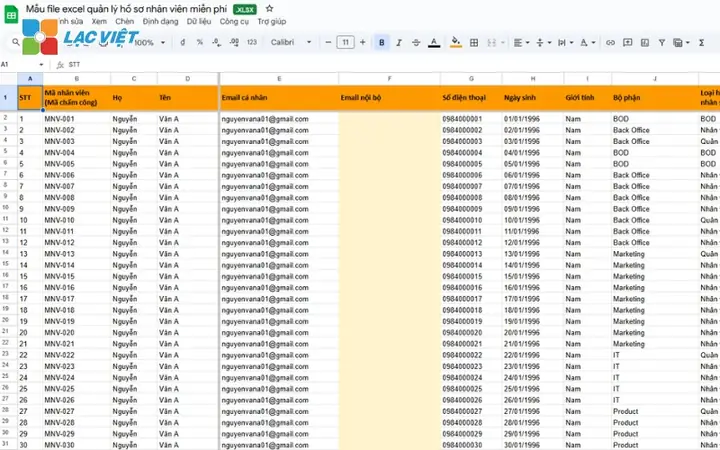Viewport: 720px width, 450px height.
Task: Select the STT header cell
Action: [x=30, y=97]
